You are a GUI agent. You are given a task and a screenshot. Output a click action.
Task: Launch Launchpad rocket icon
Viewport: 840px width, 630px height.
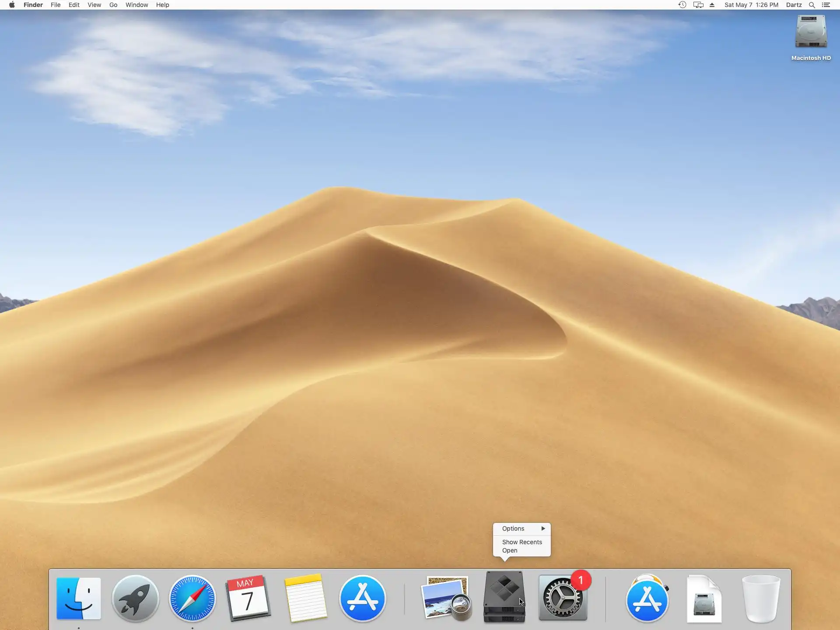[x=135, y=598]
